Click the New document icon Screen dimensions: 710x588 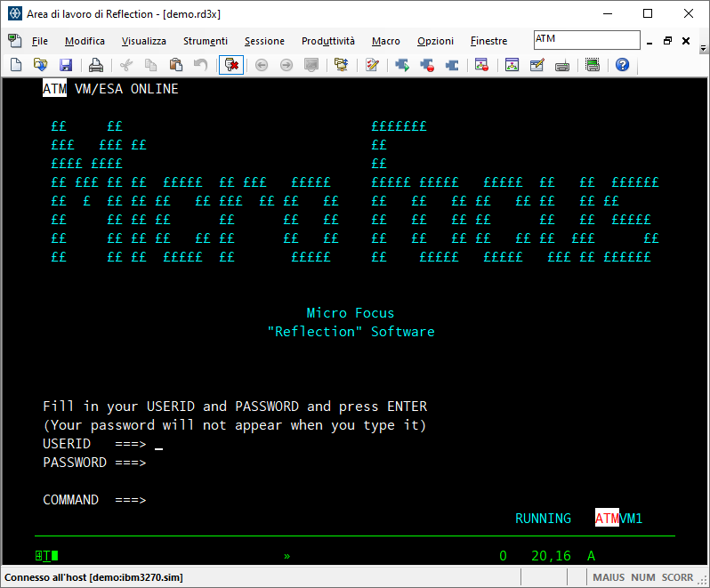[x=15, y=65]
